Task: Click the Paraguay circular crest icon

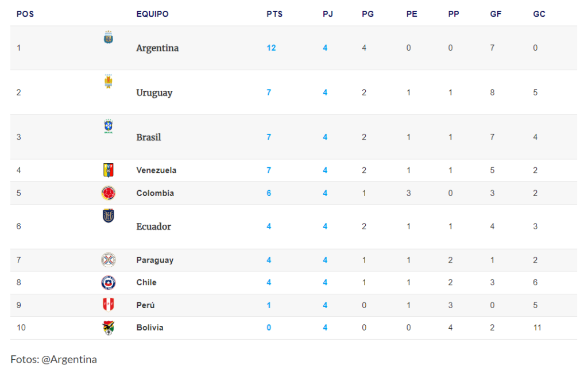Action: (109, 260)
